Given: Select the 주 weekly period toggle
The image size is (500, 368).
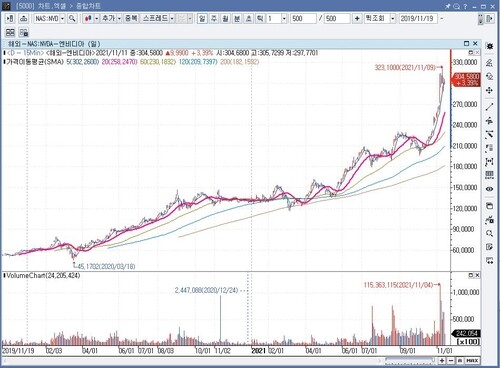Looking at the screenshot, I should pyautogui.click(x=214, y=18).
